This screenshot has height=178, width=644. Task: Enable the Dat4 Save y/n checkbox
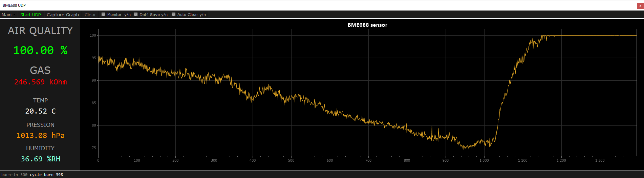coord(136,15)
